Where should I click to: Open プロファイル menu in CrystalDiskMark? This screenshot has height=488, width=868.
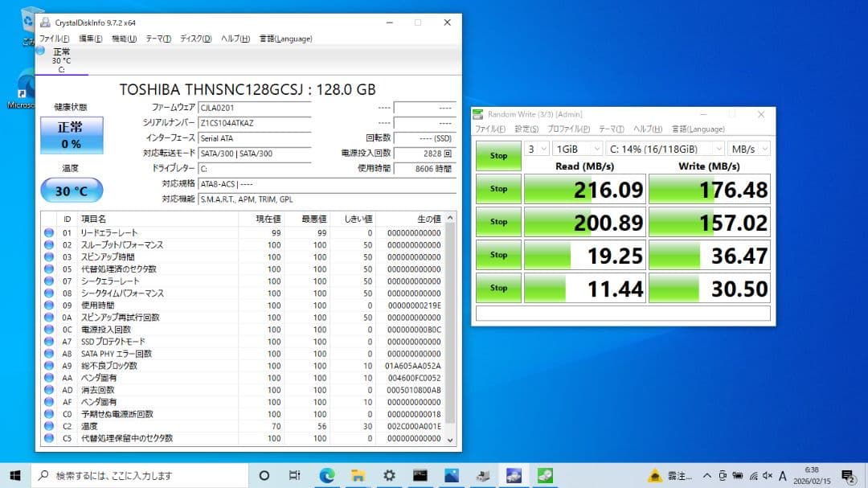pyautogui.click(x=568, y=129)
